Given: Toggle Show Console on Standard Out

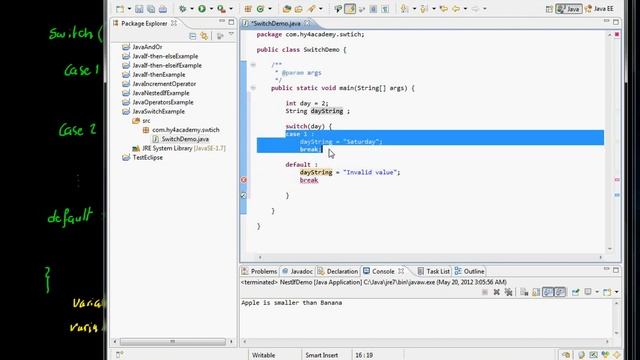Looking at the screenshot, I should pyautogui.click(x=548, y=292).
